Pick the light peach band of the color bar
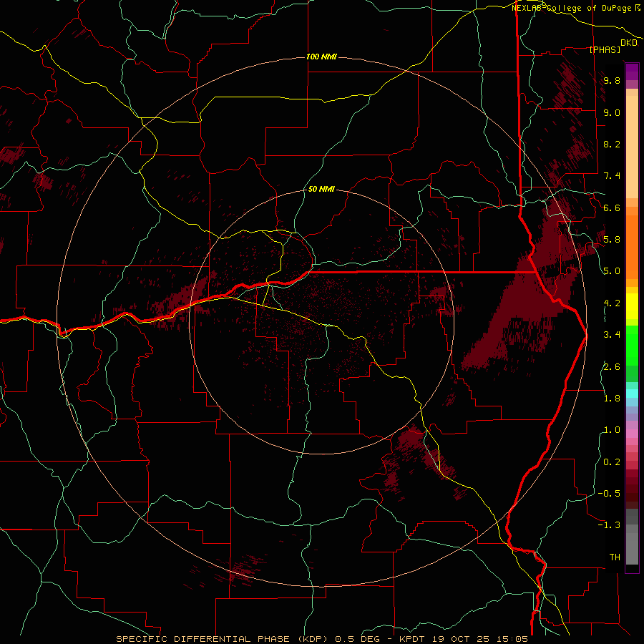The image size is (644, 644). click(x=632, y=147)
